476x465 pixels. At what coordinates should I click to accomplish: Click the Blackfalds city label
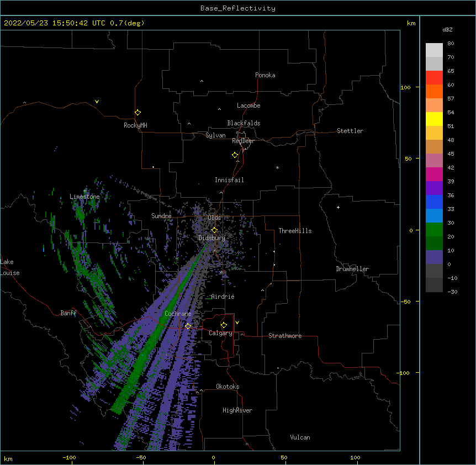(244, 123)
